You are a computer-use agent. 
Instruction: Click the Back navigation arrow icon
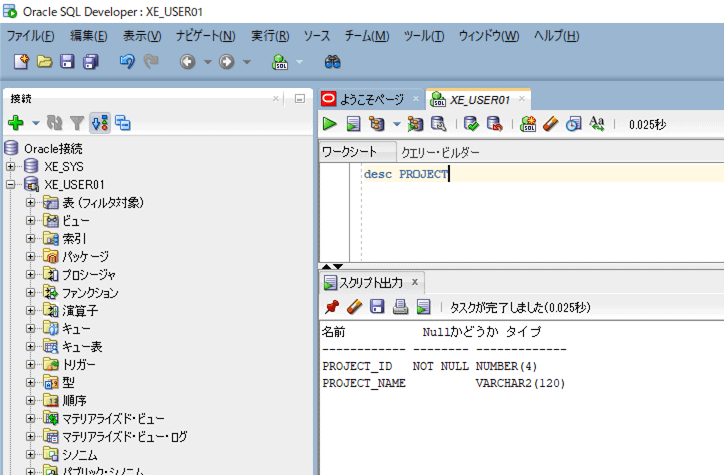pyautogui.click(x=187, y=62)
